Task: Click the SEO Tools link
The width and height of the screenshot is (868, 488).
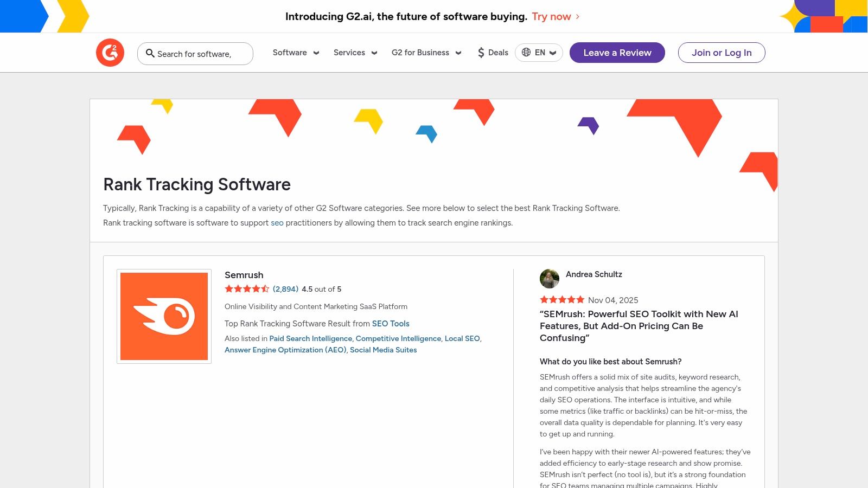Action: (391, 324)
